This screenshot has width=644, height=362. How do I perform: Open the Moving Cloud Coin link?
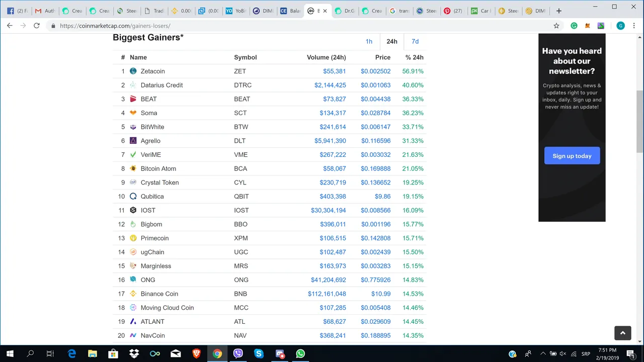pos(167,308)
